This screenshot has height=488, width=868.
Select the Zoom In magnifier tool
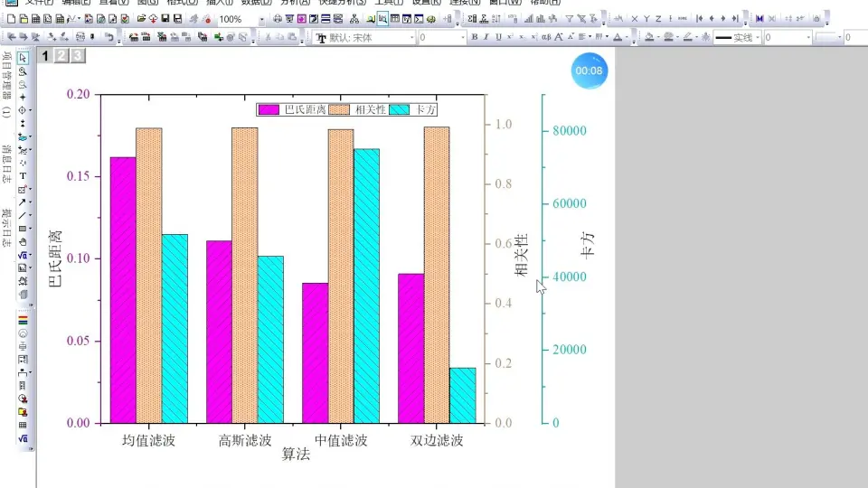tap(23, 70)
